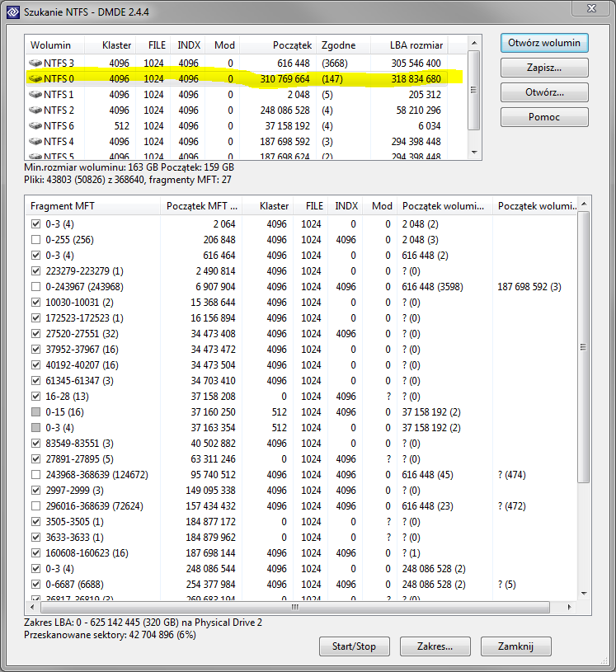Sort volumes by the Początek column header
The height and width of the screenshot is (672, 616).
click(278, 45)
